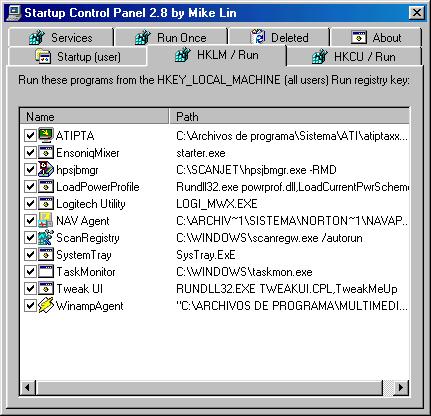Uncheck the WinampAgent checkbox
The width and height of the screenshot is (431, 416).
(x=30, y=305)
